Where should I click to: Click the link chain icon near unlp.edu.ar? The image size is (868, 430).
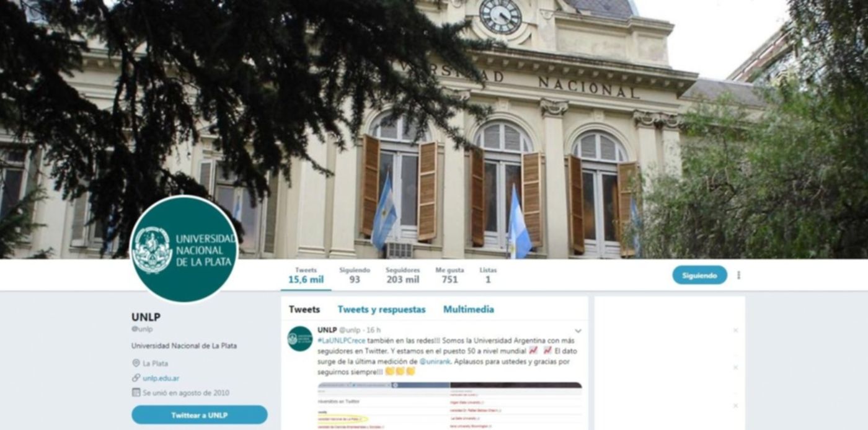pos(136,377)
